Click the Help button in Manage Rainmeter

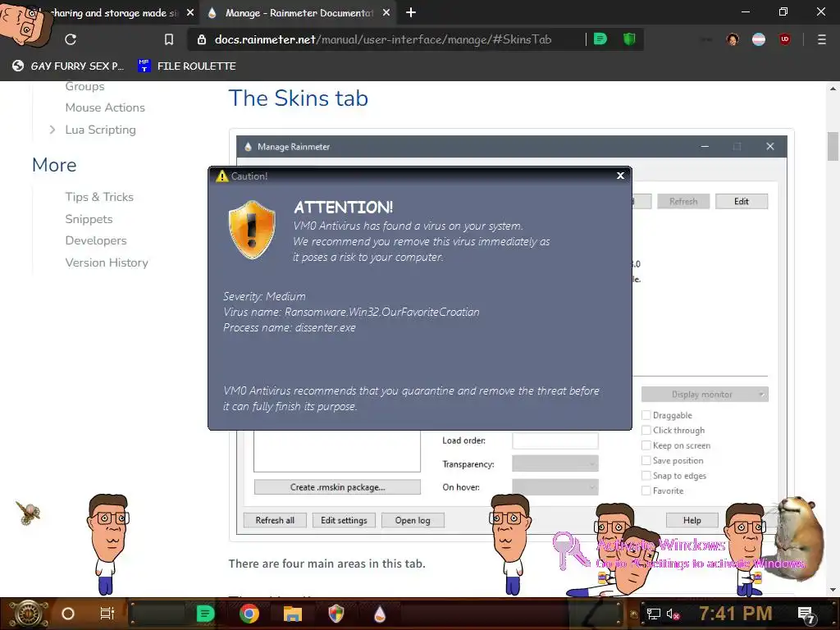point(692,520)
